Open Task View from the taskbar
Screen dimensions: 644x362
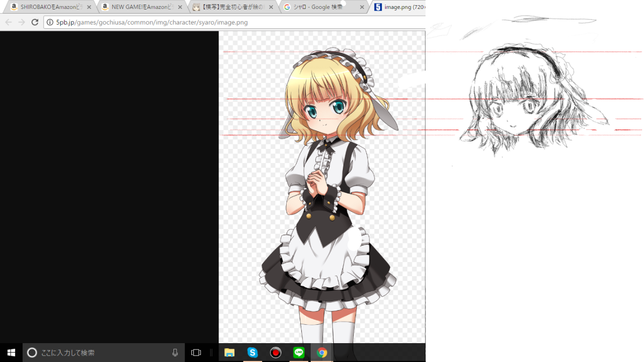tap(196, 353)
